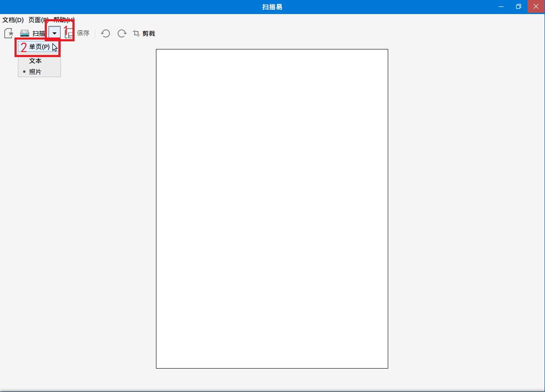Screen dimensions: 545x392
Task: Open the 页面(P) menu
Action: (38, 20)
